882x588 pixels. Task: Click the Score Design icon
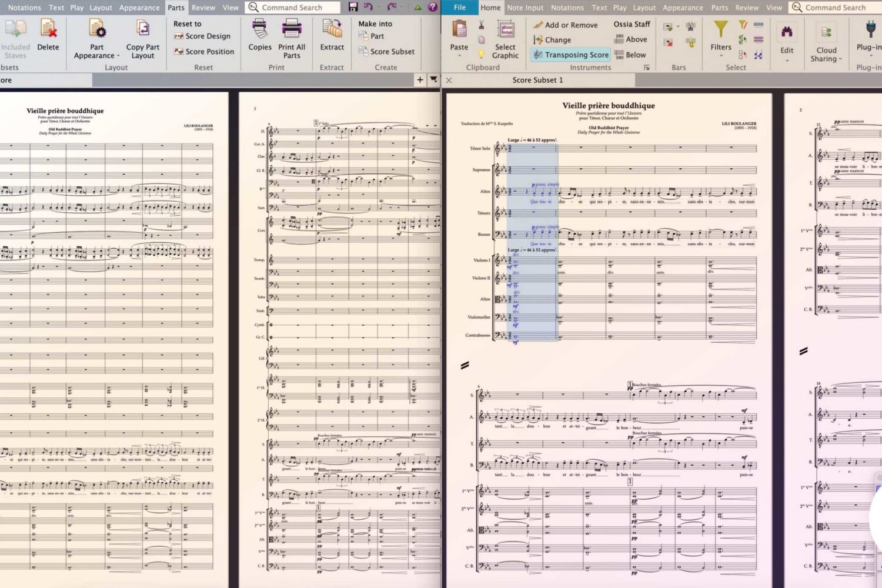click(x=179, y=36)
